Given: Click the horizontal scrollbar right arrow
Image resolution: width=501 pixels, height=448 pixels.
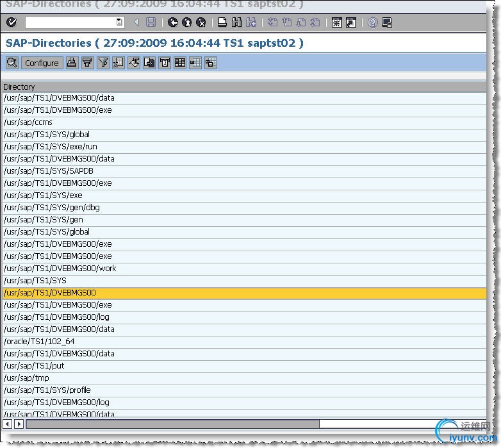Looking at the screenshot, I should (x=19, y=424).
